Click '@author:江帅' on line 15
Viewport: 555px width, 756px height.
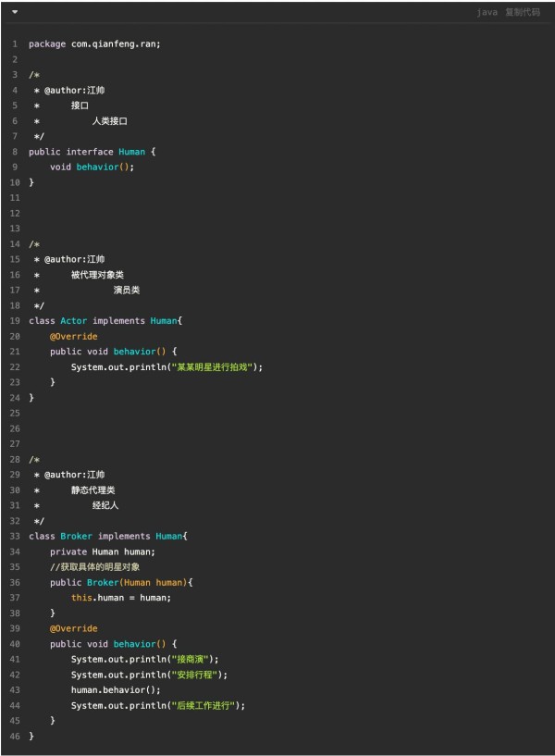[75, 259]
